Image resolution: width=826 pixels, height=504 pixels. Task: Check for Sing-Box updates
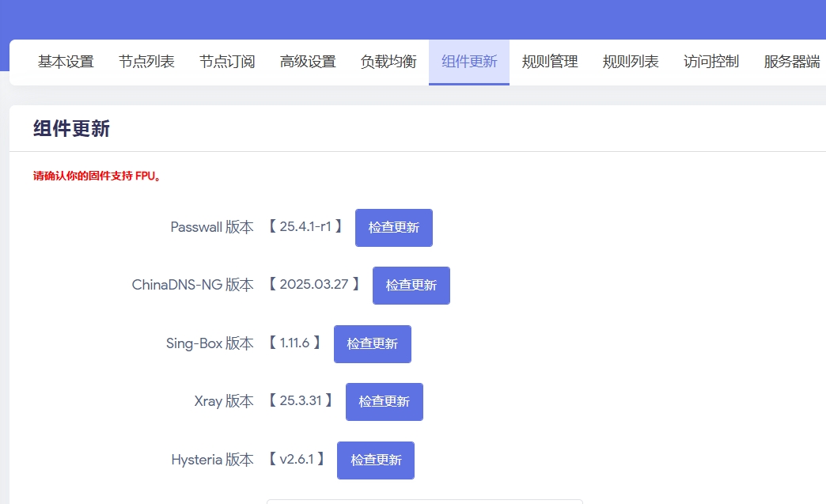(373, 344)
